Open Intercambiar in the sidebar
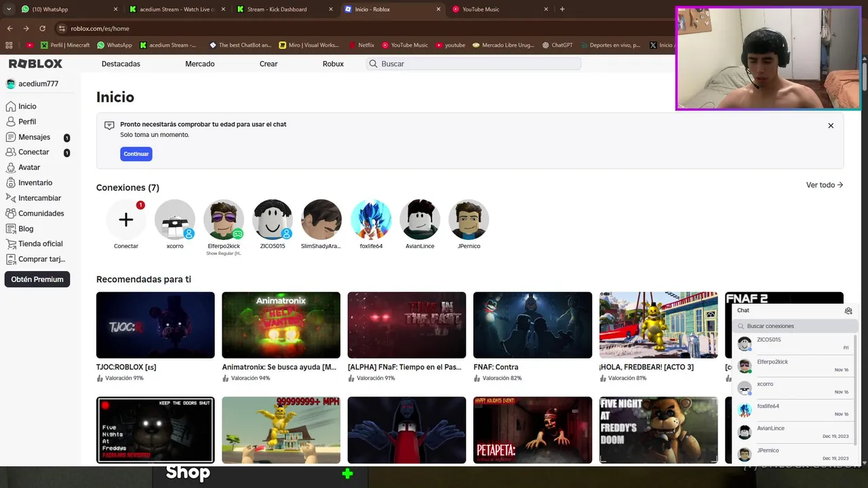The width and height of the screenshot is (868, 488). click(33, 198)
